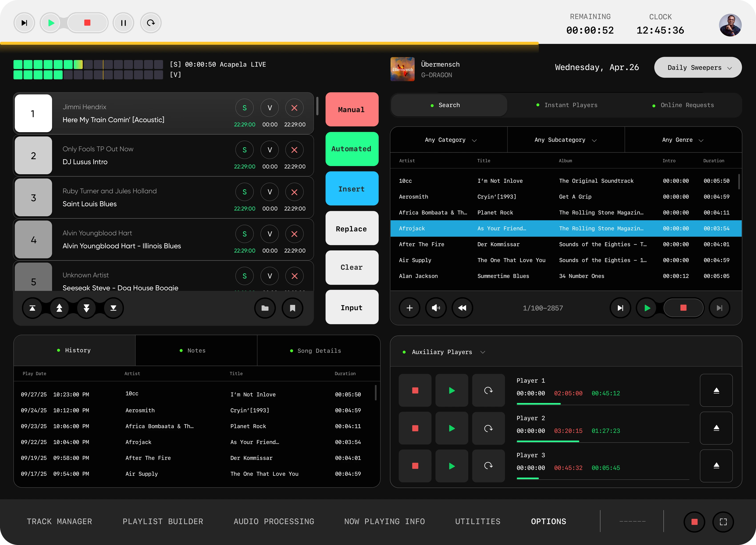
Task: Open the Any Genre dropdown
Action: tap(683, 140)
